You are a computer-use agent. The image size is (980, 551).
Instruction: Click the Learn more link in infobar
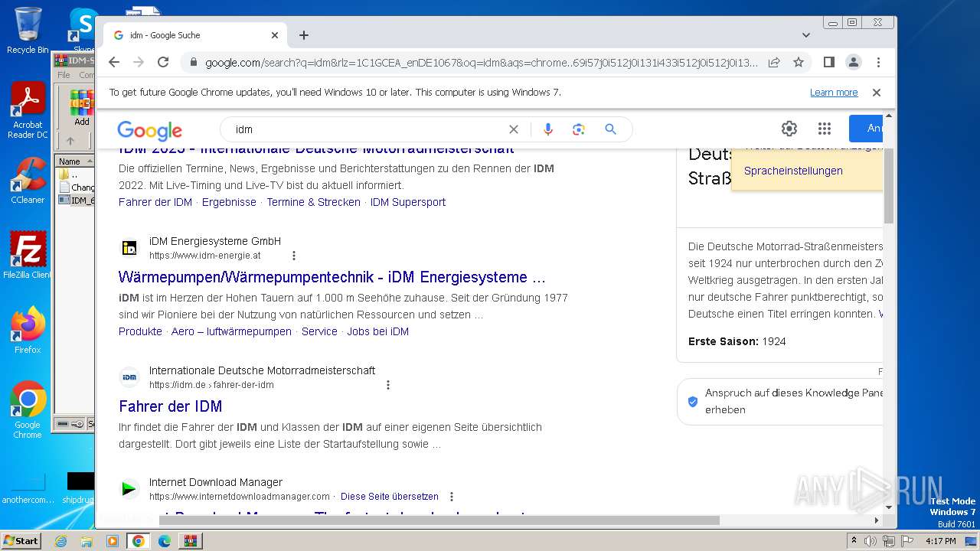834,93
